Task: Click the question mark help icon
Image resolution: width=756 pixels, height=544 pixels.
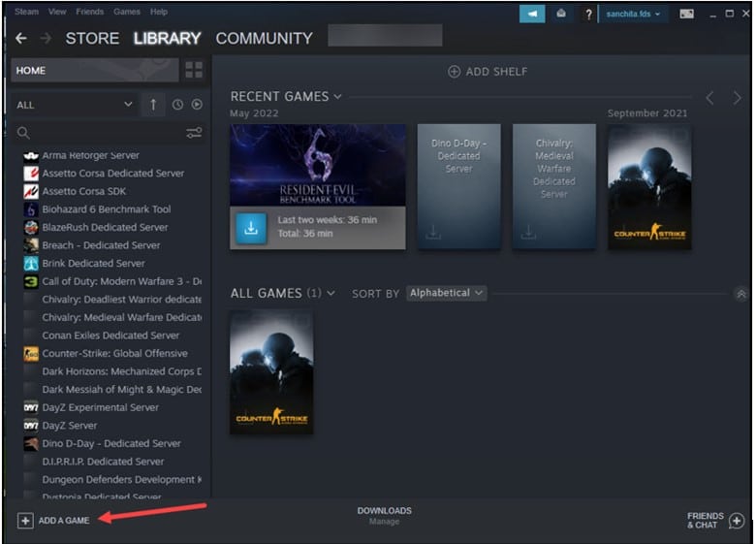Action: pyautogui.click(x=588, y=15)
